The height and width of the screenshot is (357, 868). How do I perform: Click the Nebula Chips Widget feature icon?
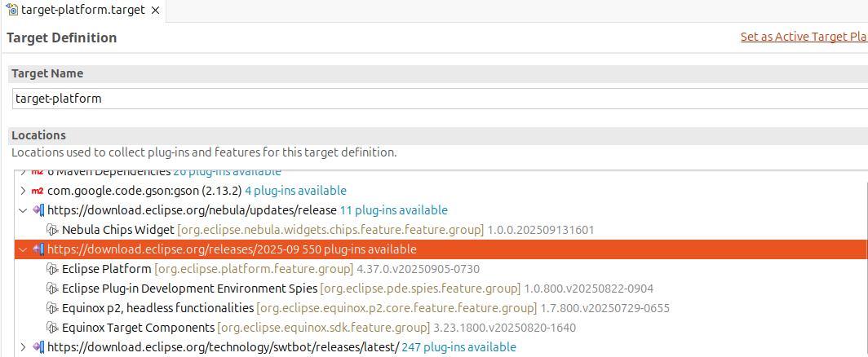click(x=52, y=230)
